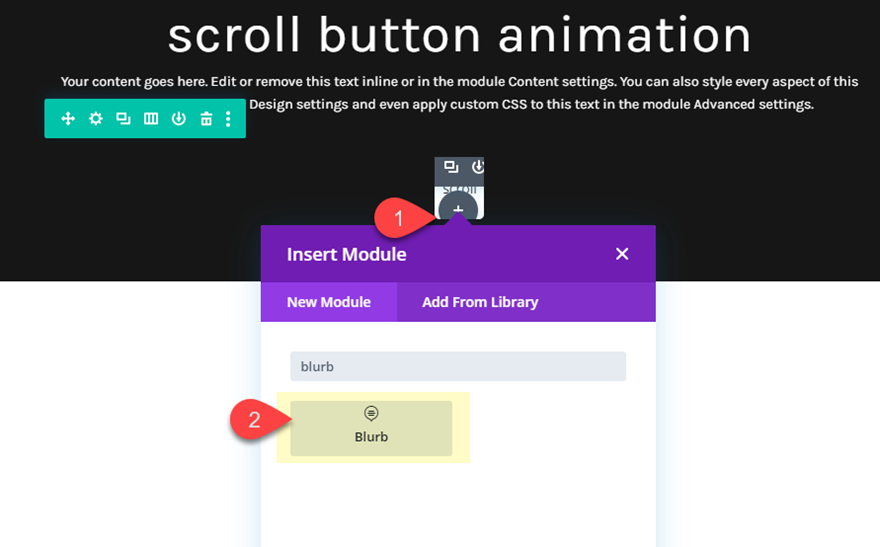Open row more options three-dot menu
The image size is (880, 547).
(x=229, y=119)
